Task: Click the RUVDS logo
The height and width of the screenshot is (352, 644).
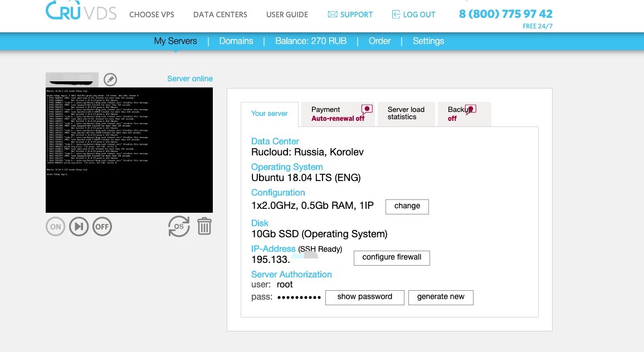Action: click(x=81, y=11)
